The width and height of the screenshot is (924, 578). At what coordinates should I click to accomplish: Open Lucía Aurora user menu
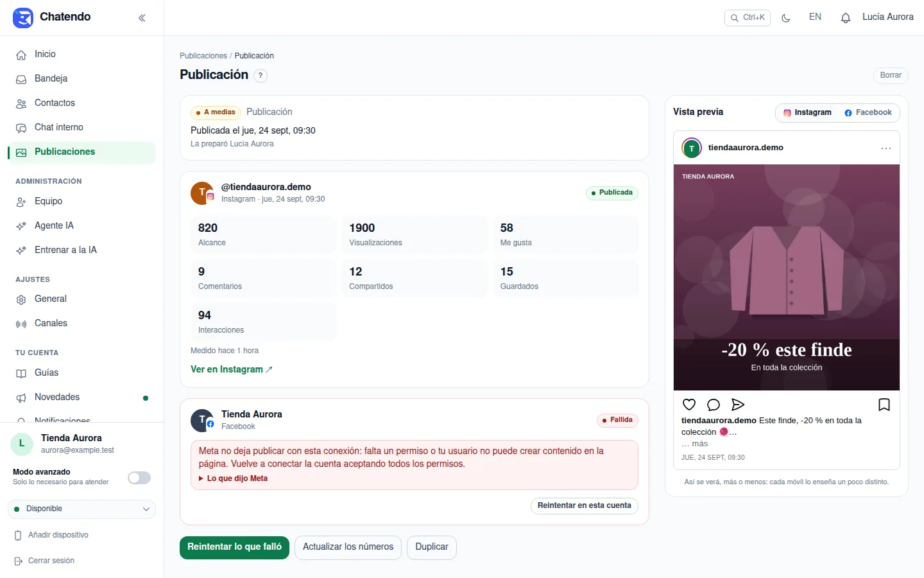pos(887,17)
